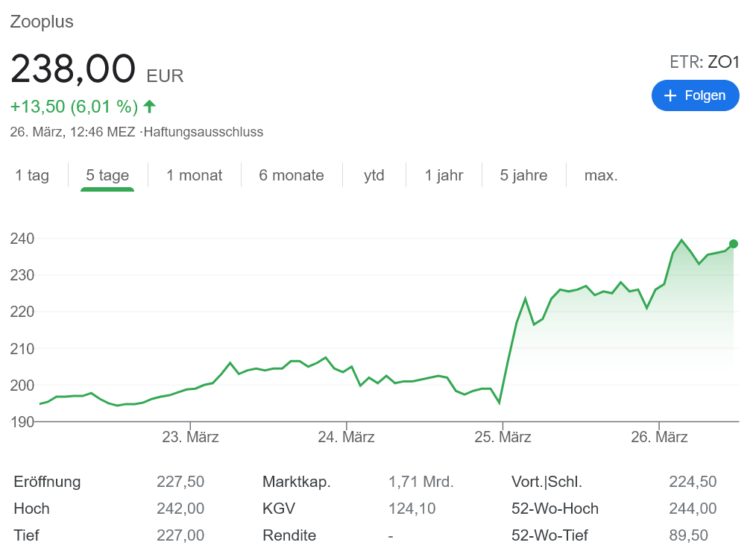
Task: Click the green up arrow price indicator
Action: pos(149,107)
